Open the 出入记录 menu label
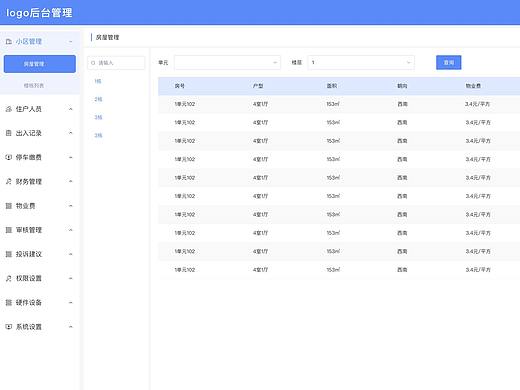This screenshot has width=520, height=390. 29,133
